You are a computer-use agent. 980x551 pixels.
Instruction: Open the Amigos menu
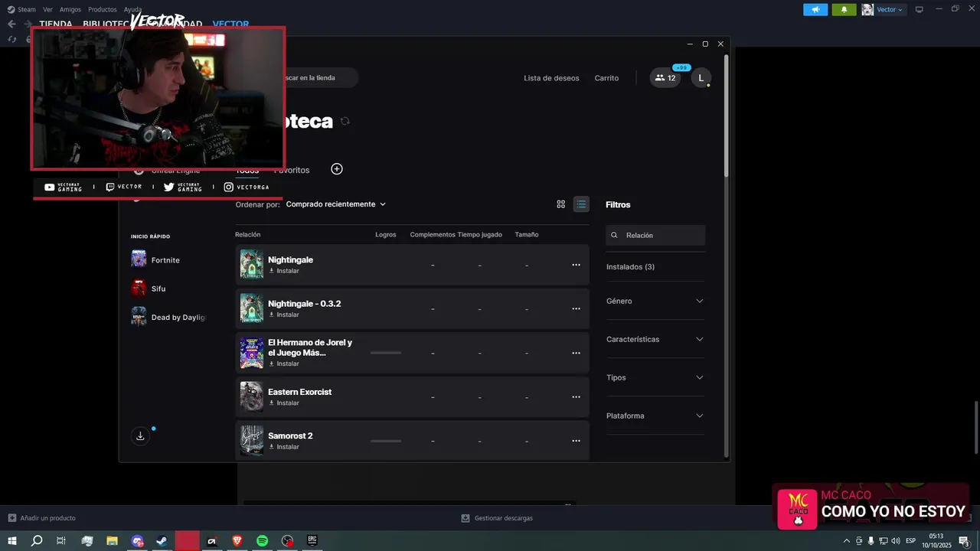[70, 9]
